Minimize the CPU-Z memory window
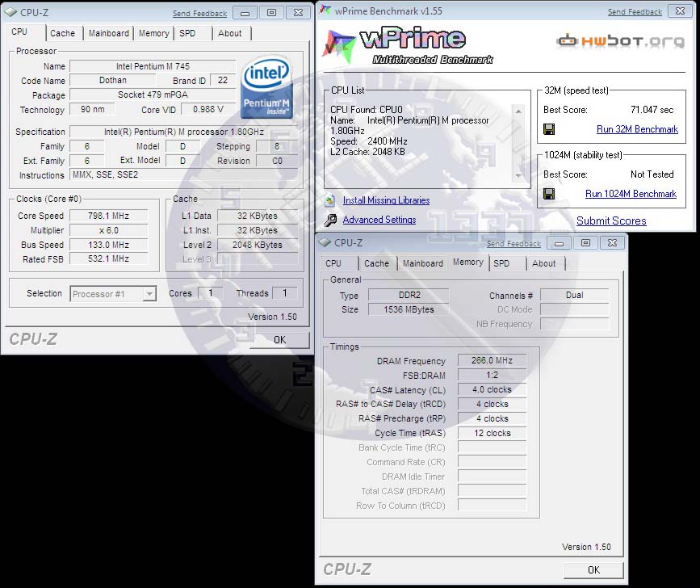The height and width of the screenshot is (588, 700). point(560,243)
